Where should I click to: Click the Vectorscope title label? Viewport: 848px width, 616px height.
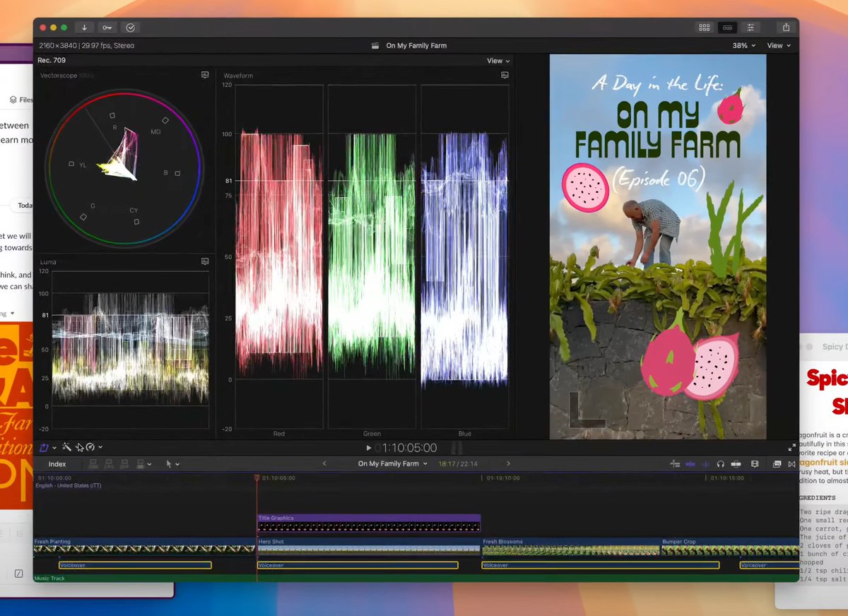(58, 75)
